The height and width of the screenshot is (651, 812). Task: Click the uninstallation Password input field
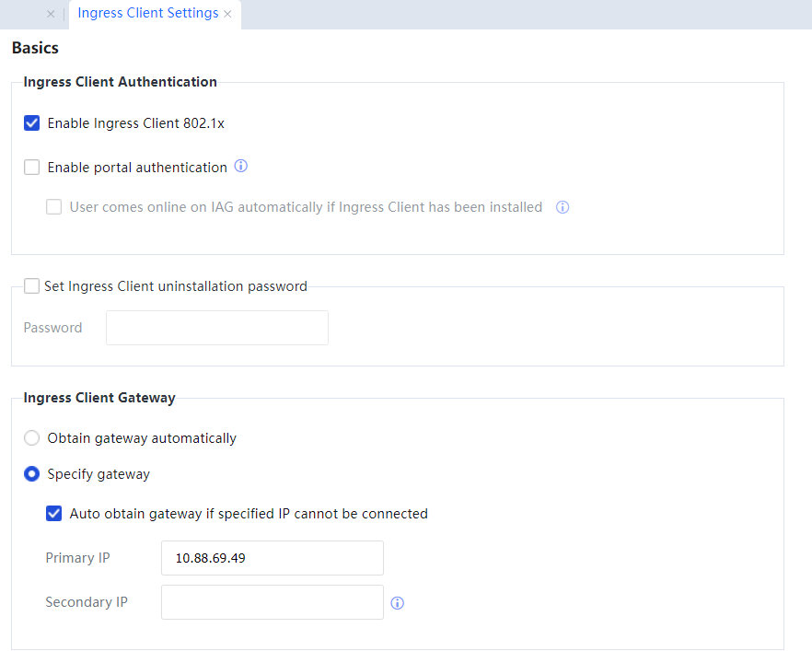pyautogui.click(x=216, y=328)
